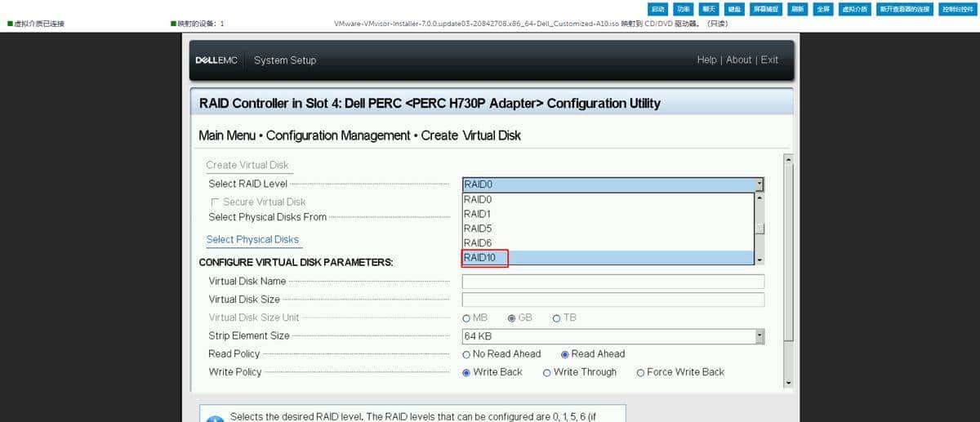Open the Select Physical Disks link
The height and width of the screenshot is (422, 980).
(x=252, y=239)
